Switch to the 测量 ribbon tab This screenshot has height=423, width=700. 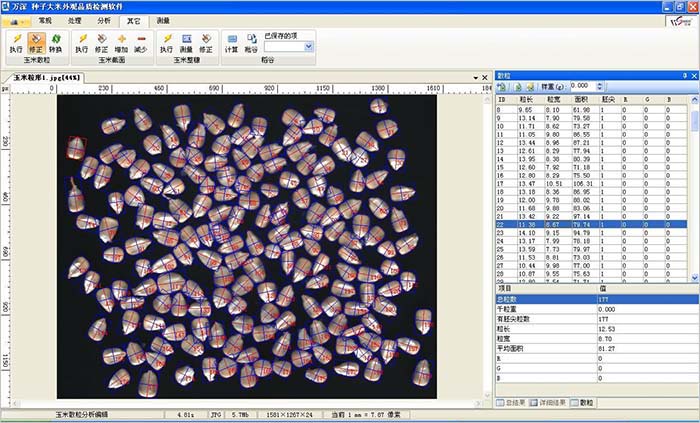pos(163,19)
